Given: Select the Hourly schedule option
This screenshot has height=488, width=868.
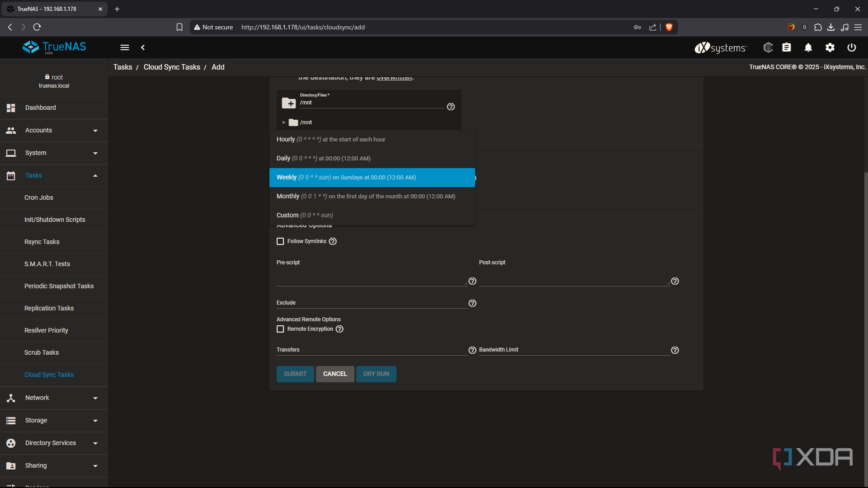Looking at the screenshot, I should click(x=372, y=140).
